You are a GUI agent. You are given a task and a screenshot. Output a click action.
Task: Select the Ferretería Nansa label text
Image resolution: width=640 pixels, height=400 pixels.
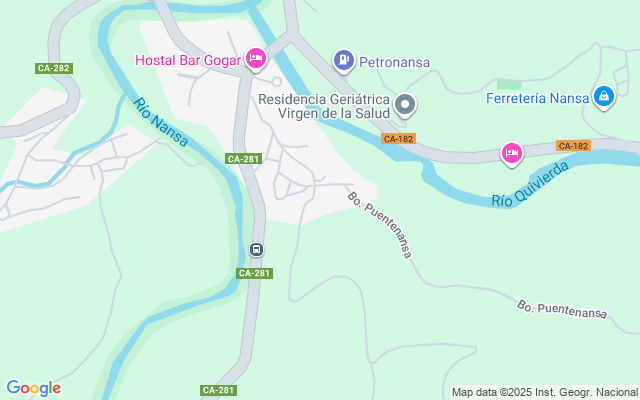point(538,98)
